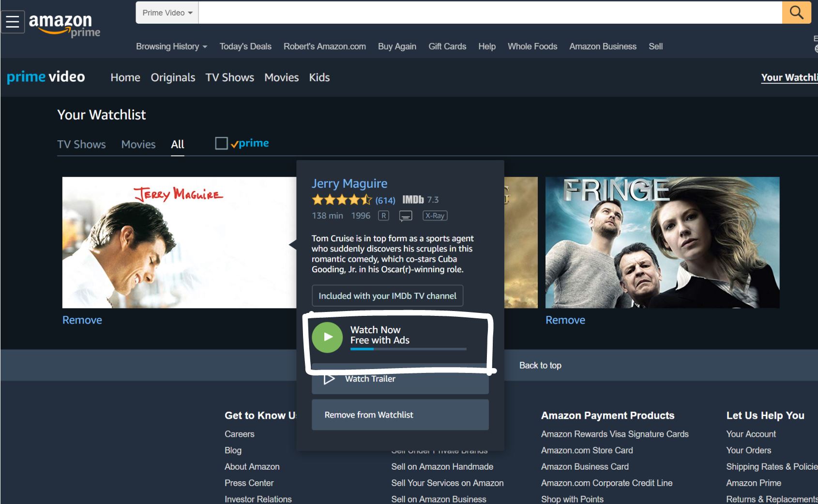
Task: Click the R rating badge
Action: 383,216
